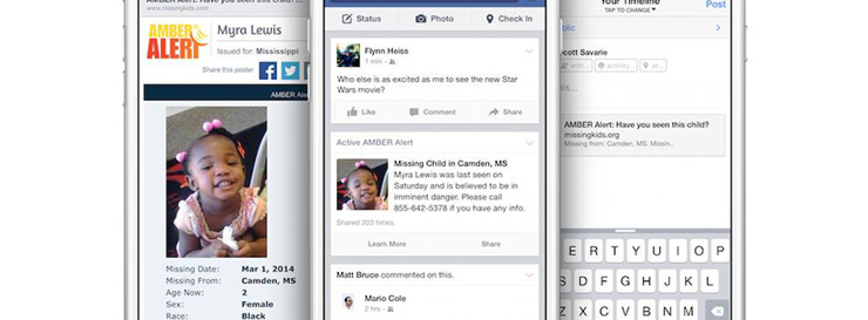Tap Post to publish the share
868x320 pixels.
(715, 5)
